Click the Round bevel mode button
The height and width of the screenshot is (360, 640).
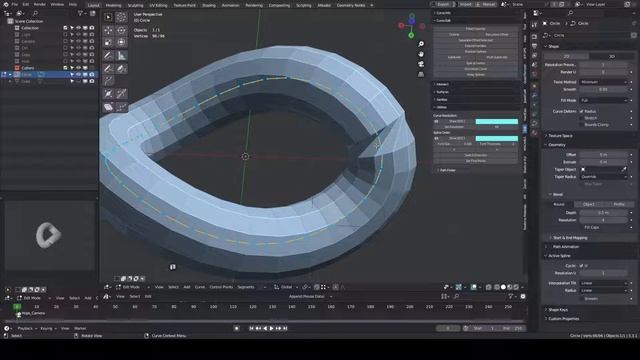pos(559,204)
